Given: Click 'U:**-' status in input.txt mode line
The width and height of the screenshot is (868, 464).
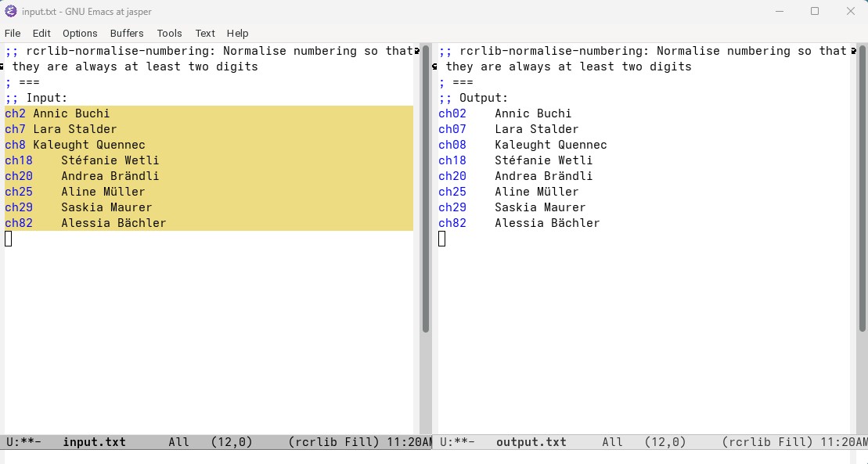Looking at the screenshot, I should tap(23, 442).
